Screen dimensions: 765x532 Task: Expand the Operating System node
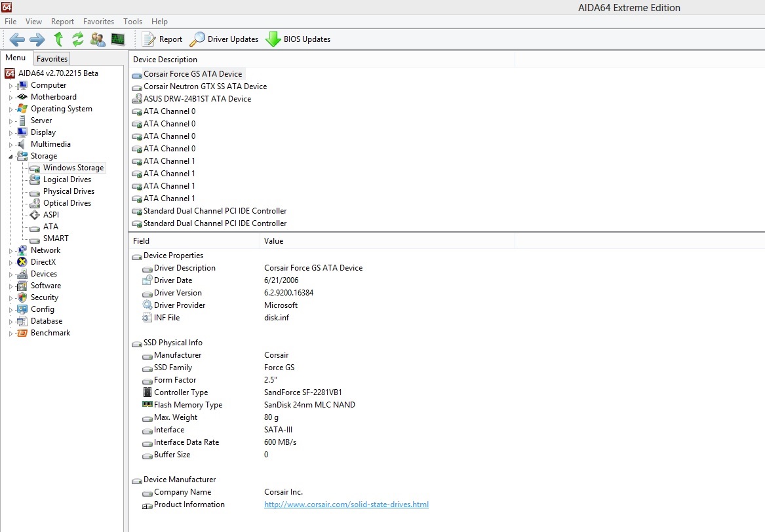pyautogui.click(x=10, y=109)
